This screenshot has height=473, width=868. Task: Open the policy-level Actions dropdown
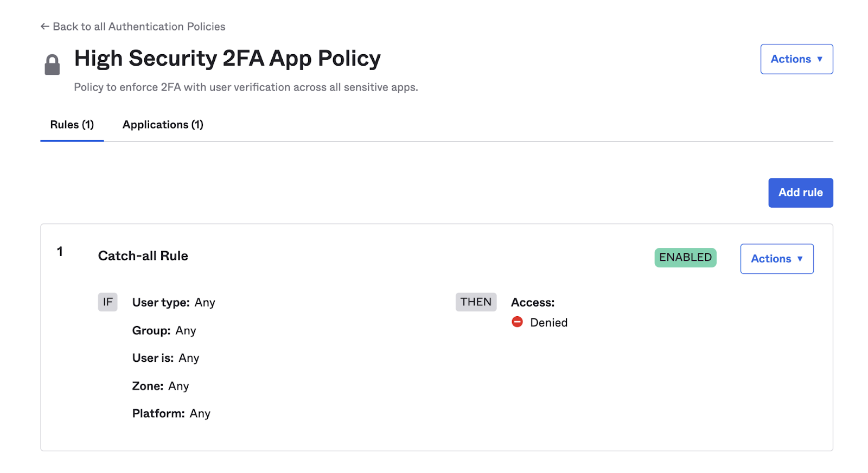(x=796, y=59)
